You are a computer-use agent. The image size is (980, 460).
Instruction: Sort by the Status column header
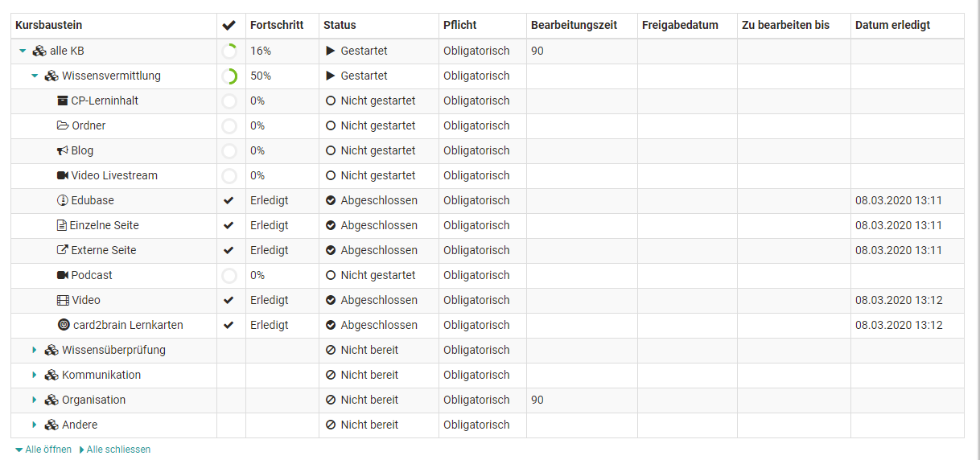[x=340, y=25]
